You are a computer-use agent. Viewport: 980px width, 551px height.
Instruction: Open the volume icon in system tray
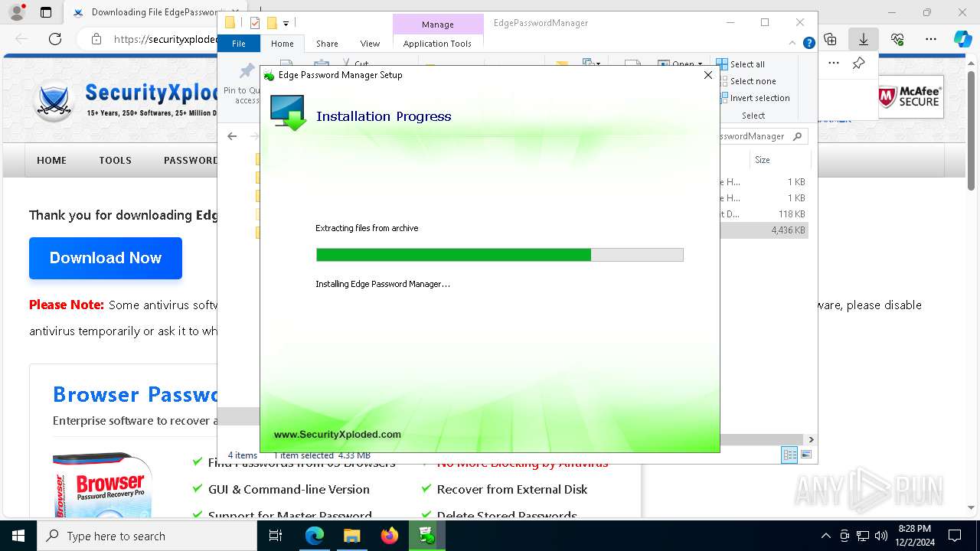(x=881, y=536)
